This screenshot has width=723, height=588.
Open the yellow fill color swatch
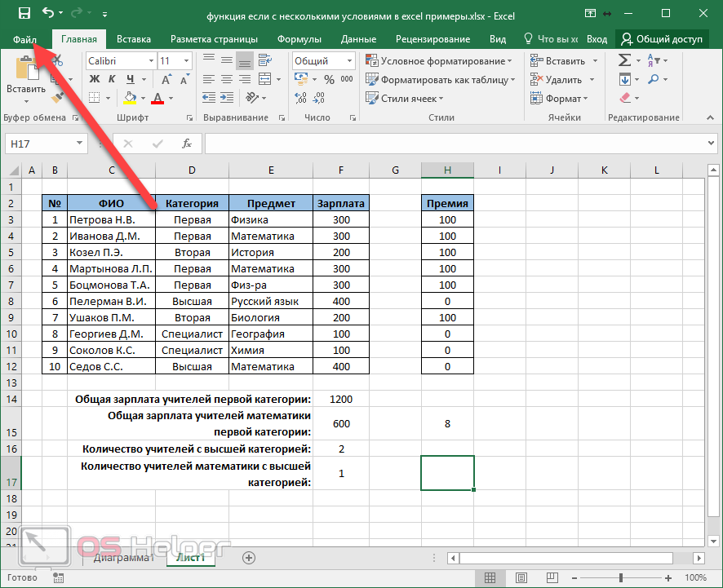pos(130,99)
